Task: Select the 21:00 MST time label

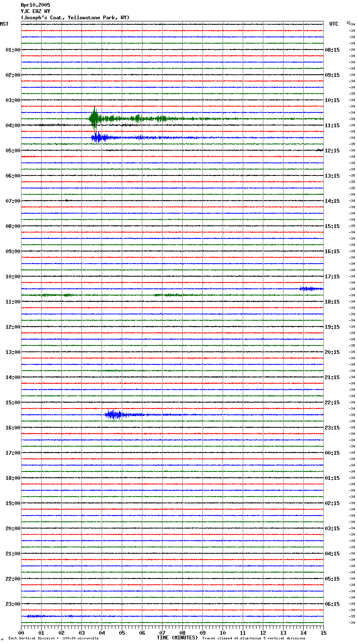Action: click(13, 554)
